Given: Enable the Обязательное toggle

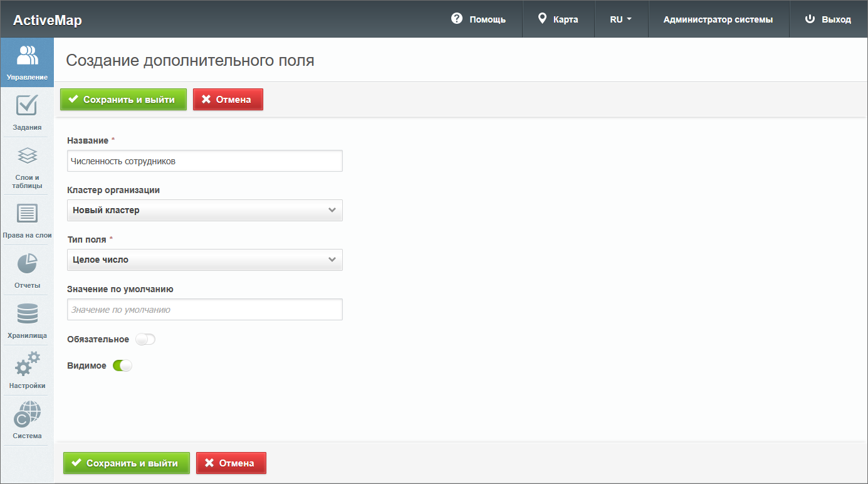Looking at the screenshot, I should (145, 339).
